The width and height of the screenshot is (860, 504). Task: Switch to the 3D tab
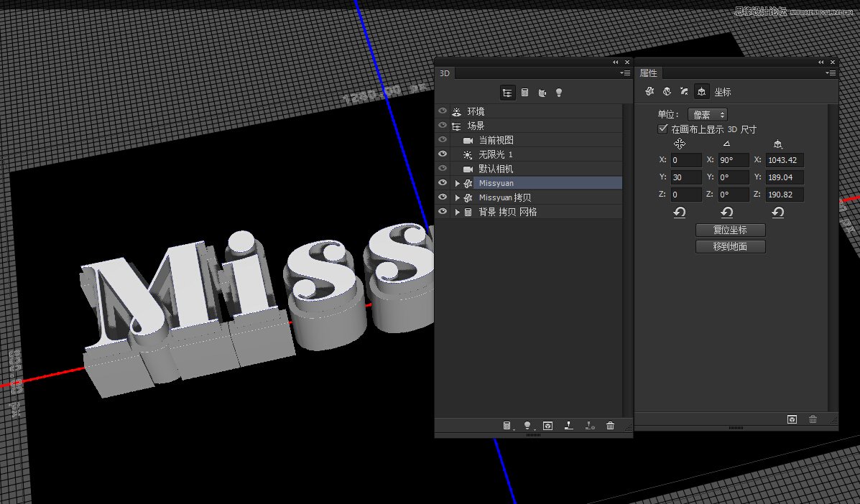coord(444,73)
